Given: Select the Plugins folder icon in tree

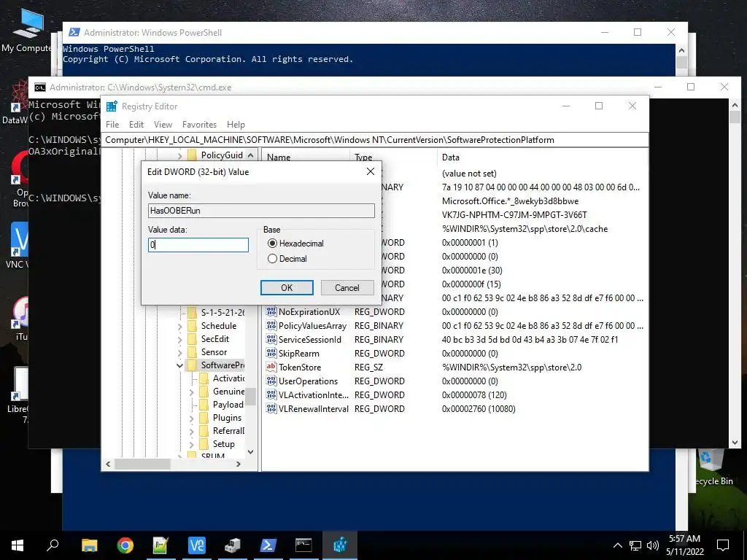Looking at the screenshot, I should 204,418.
